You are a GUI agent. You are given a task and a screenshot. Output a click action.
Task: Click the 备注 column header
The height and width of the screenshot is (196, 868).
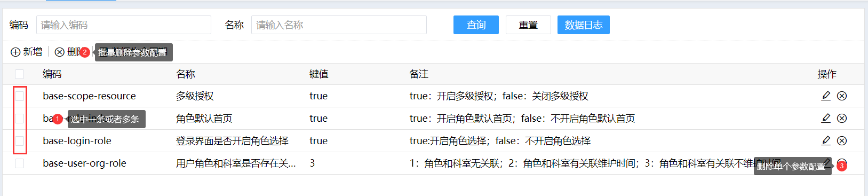(x=419, y=74)
